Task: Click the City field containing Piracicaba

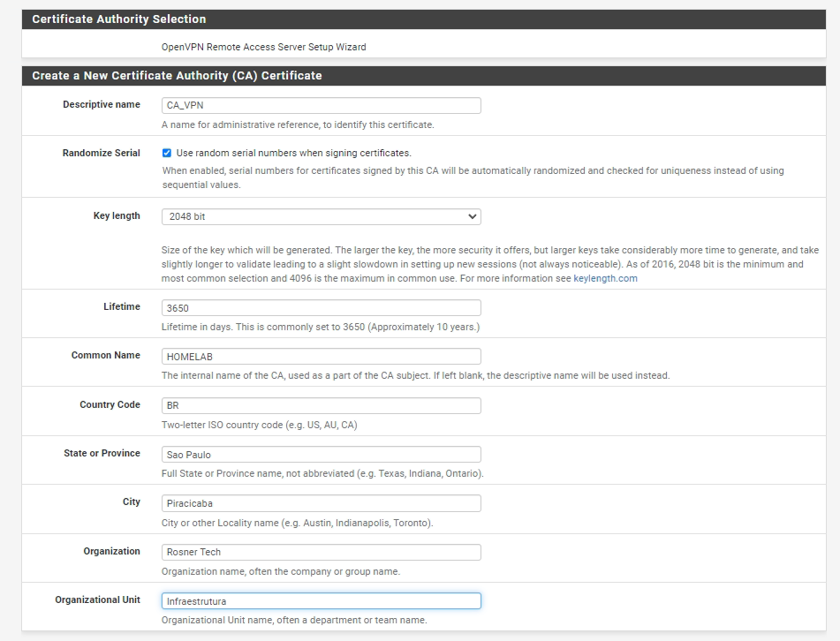Action: [321, 503]
